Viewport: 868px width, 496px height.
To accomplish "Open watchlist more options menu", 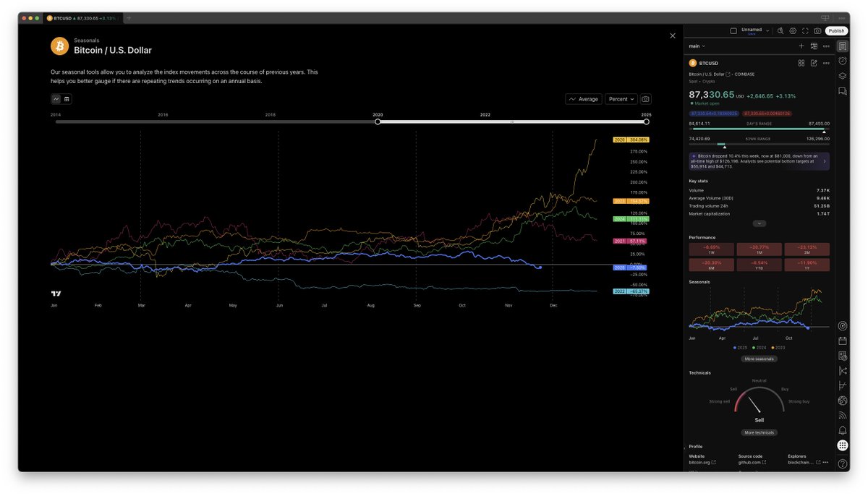I will (x=826, y=46).
